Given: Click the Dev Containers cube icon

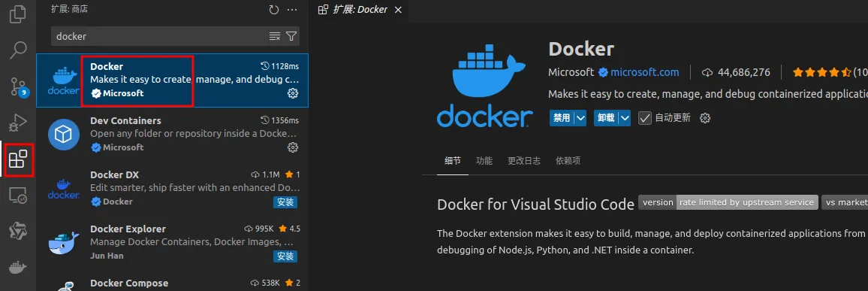Looking at the screenshot, I should coord(64,134).
